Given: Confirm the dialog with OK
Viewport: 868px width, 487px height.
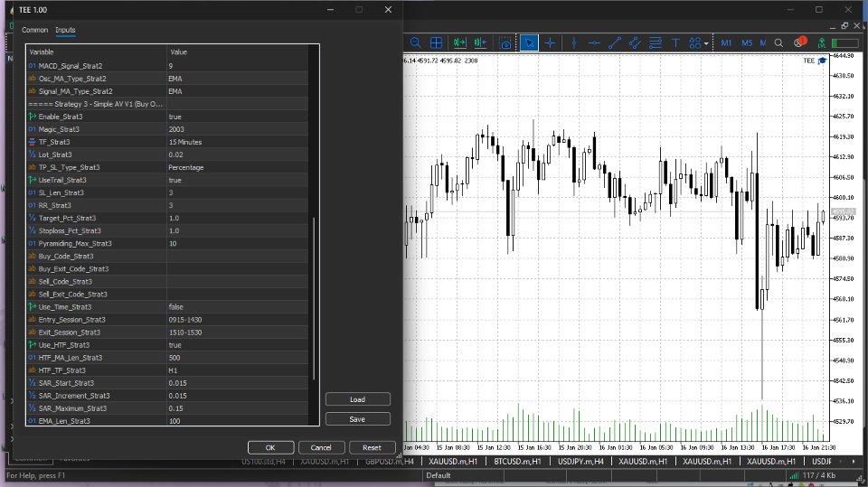Looking at the screenshot, I should point(270,448).
